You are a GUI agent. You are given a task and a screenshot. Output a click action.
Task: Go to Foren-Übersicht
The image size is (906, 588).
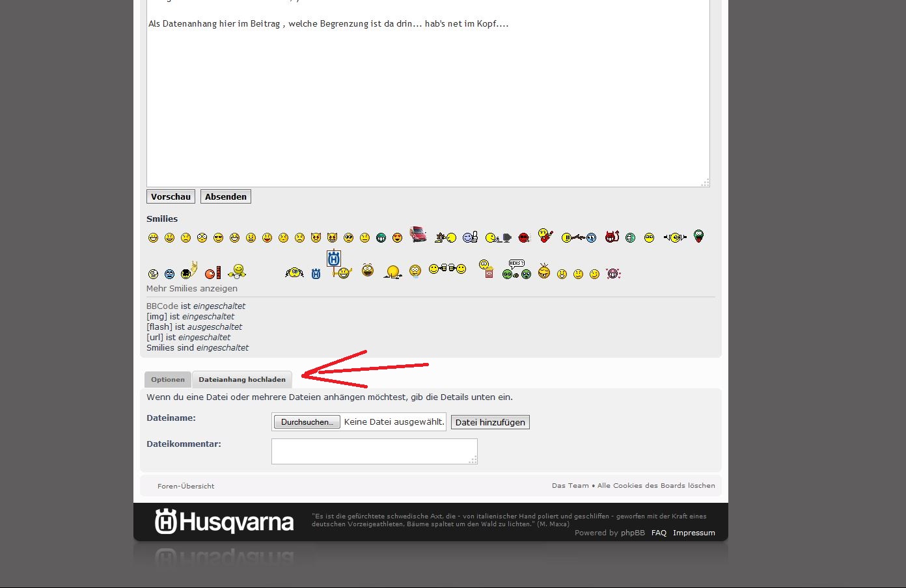185,486
